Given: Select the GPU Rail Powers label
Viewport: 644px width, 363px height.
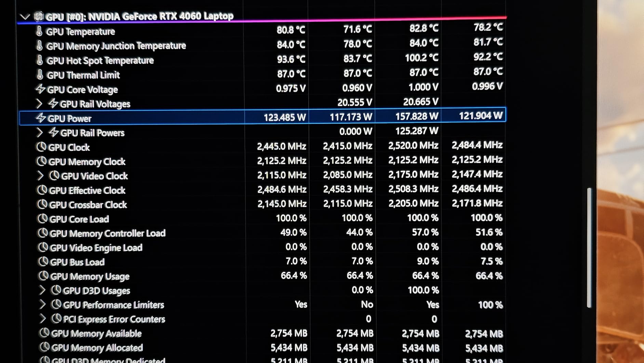Looking at the screenshot, I should coord(92,133).
